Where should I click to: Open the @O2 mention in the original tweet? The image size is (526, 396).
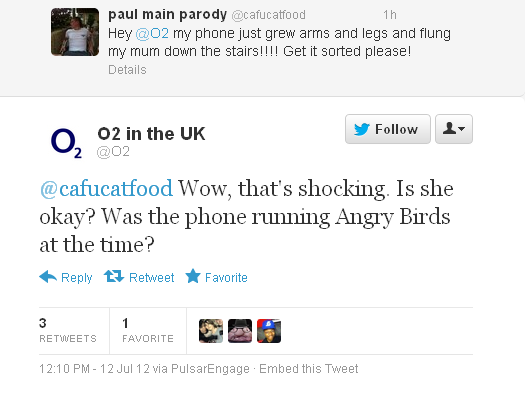[152, 34]
